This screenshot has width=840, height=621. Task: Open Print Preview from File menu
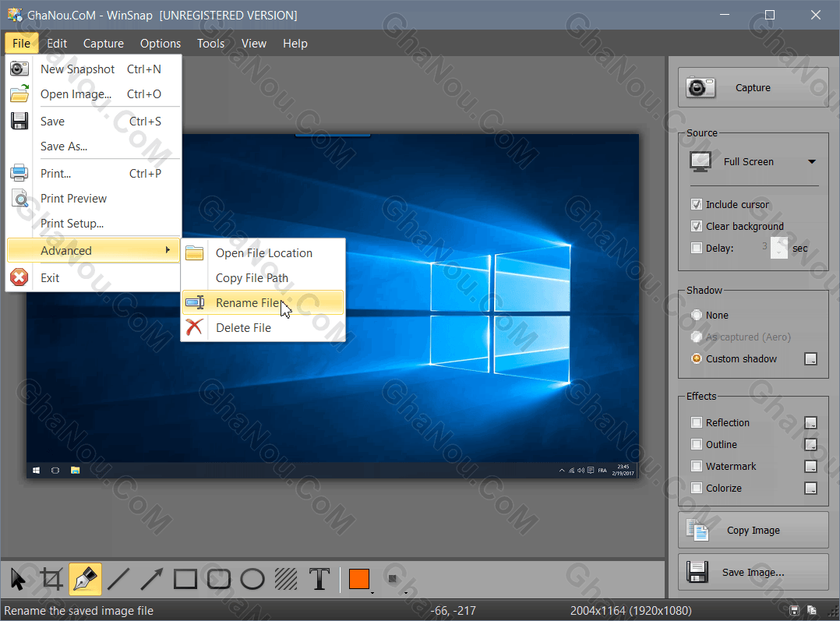click(94, 199)
